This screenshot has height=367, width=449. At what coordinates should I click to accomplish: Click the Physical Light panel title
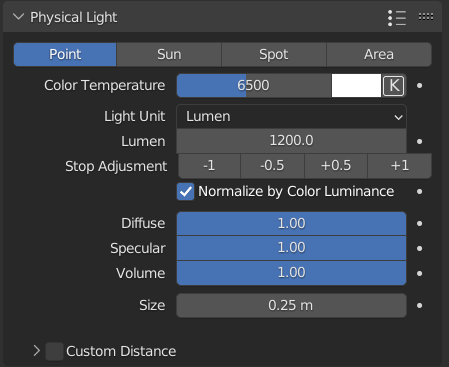pyautogui.click(x=74, y=17)
